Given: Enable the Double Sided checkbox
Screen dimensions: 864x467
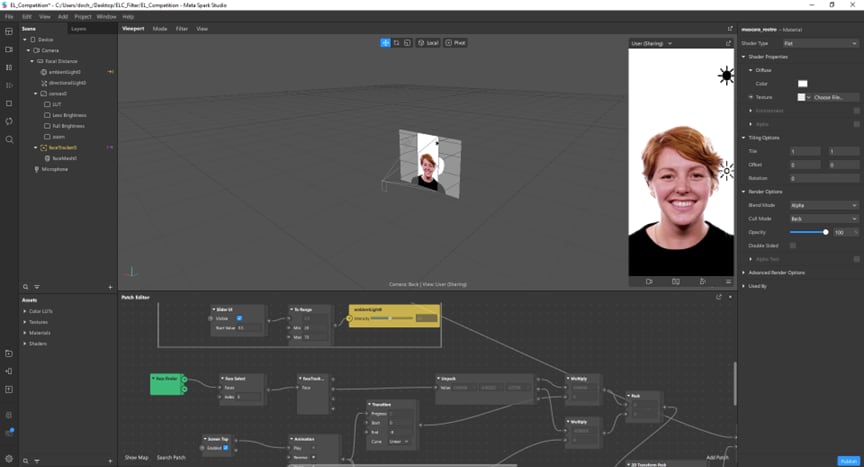Looking at the screenshot, I should click(x=793, y=245).
